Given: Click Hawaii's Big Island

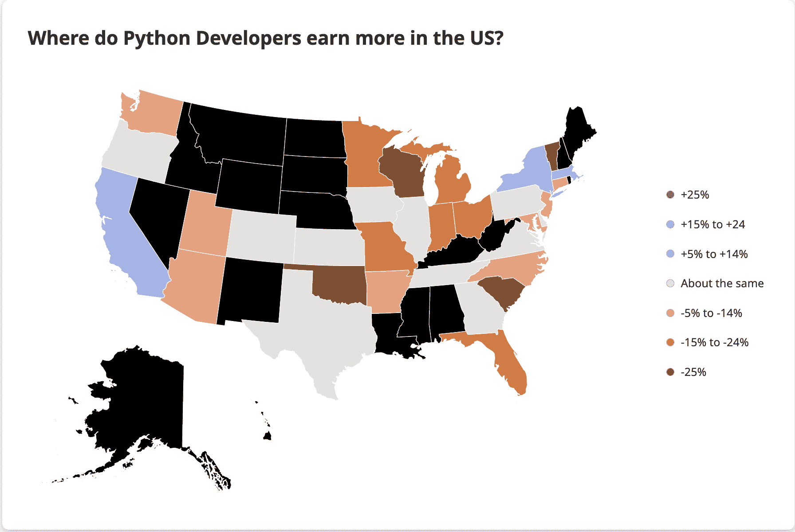Looking at the screenshot, I should click(x=267, y=436).
